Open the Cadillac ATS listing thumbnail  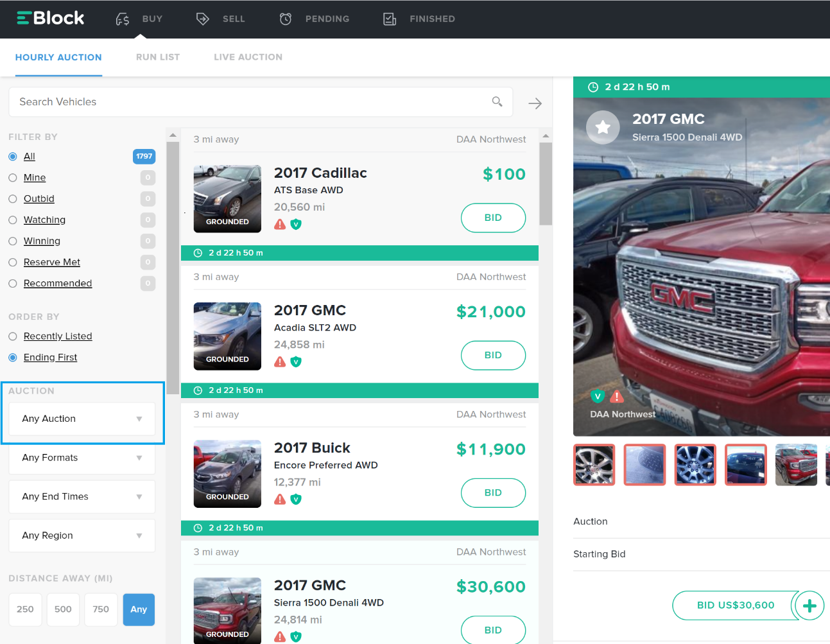tap(227, 199)
